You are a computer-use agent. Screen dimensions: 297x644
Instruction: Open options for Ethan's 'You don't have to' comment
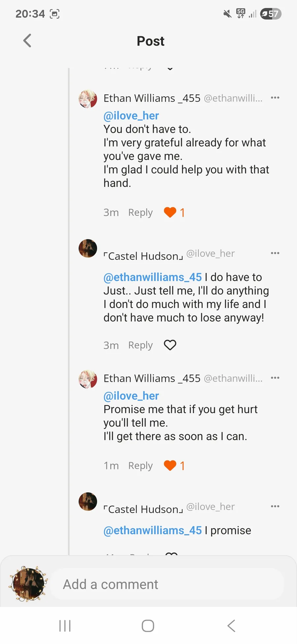click(x=275, y=98)
